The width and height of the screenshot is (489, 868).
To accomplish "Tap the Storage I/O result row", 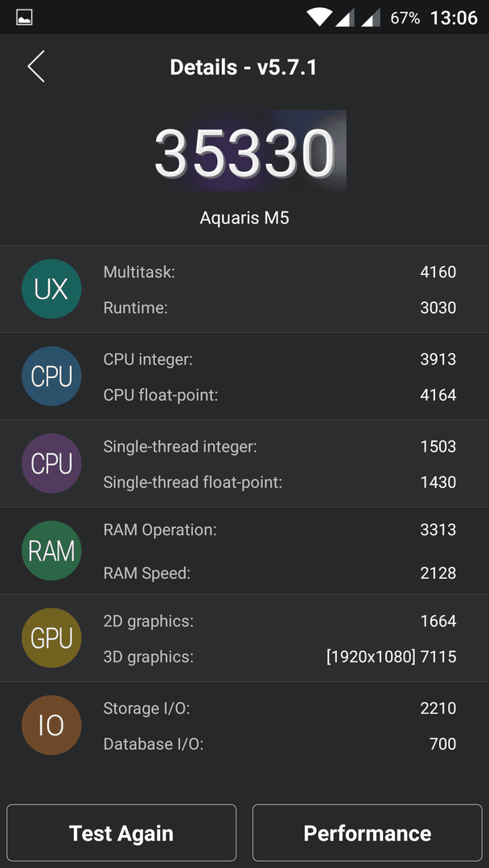I will pyautogui.click(x=280, y=708).
